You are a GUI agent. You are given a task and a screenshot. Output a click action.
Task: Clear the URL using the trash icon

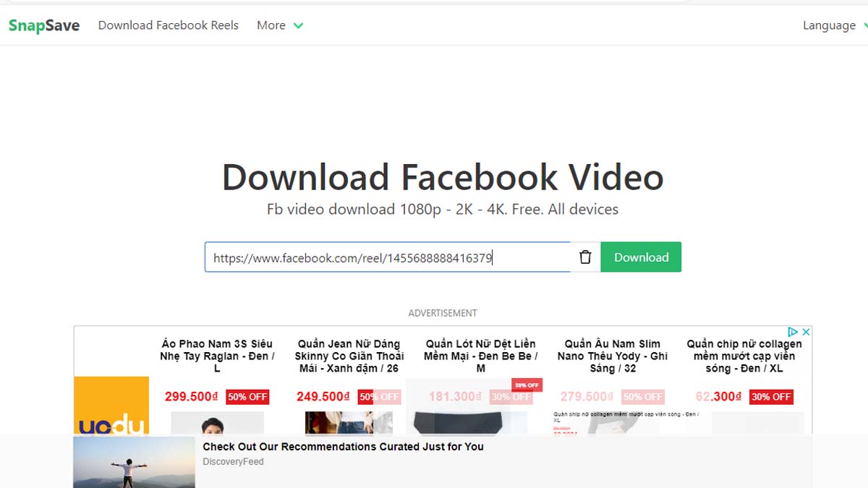click(x=584, y=257)
